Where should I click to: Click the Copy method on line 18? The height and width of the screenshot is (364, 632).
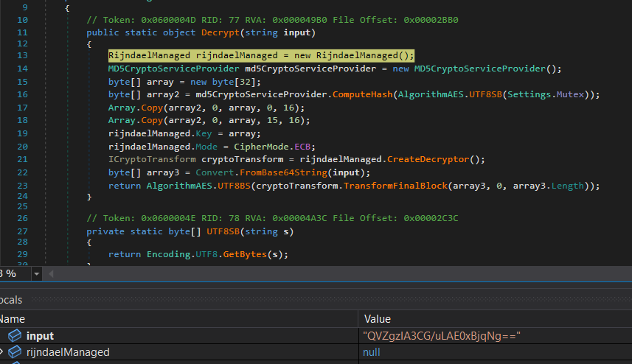pyautogui.click(x=152, y=120)
